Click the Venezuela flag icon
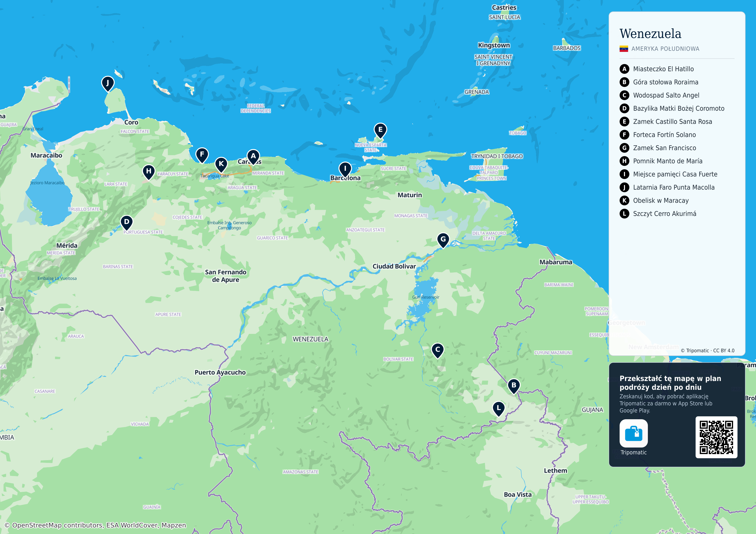This screenshot has width=756, height=534. pyautogui.click(x=624, y=49)
